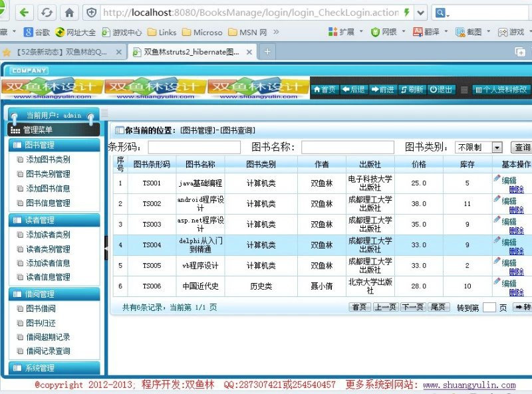The image size is (532, 394).
Task: Click 尾页 last page button
Action: pos(438,307)
